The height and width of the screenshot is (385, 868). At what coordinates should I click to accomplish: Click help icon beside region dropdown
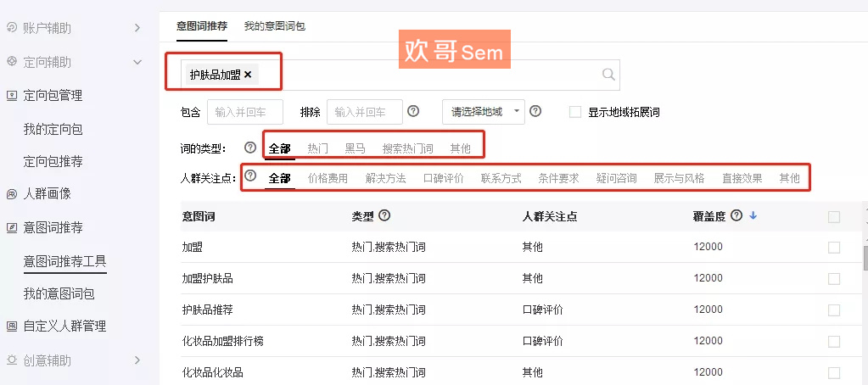tap(535, 111)
